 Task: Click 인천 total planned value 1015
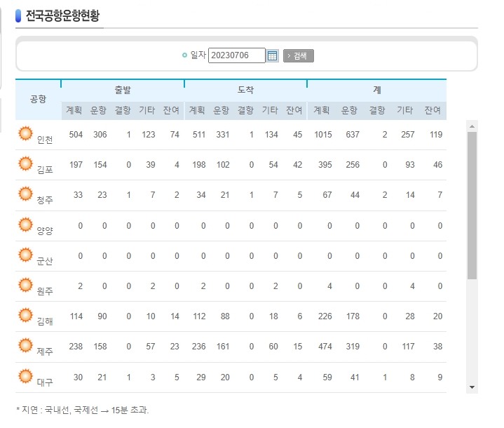click(323, 135)
